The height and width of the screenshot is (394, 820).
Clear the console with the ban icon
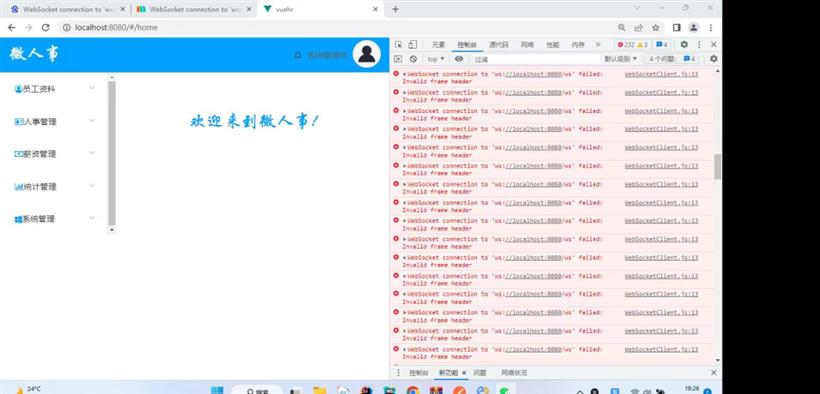[x=413, y=59]
